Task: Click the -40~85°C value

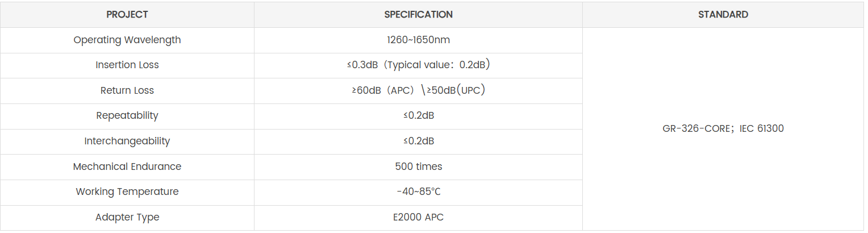Action: point(418,192)
